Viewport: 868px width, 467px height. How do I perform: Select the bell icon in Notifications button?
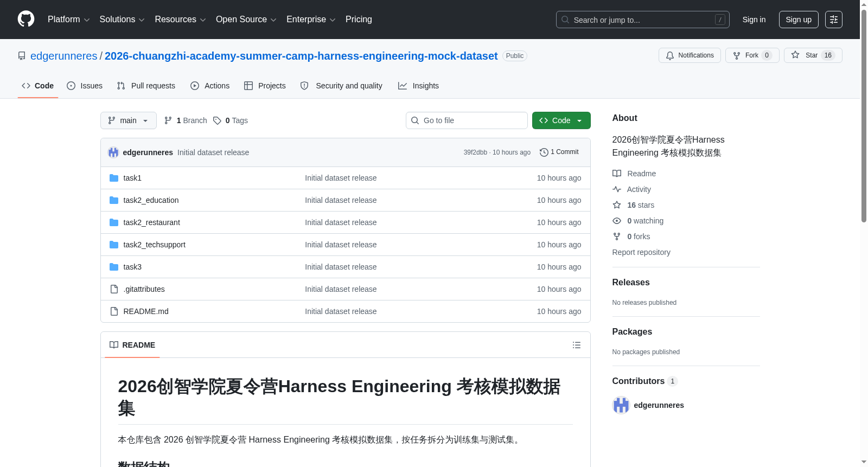[670, 55]
